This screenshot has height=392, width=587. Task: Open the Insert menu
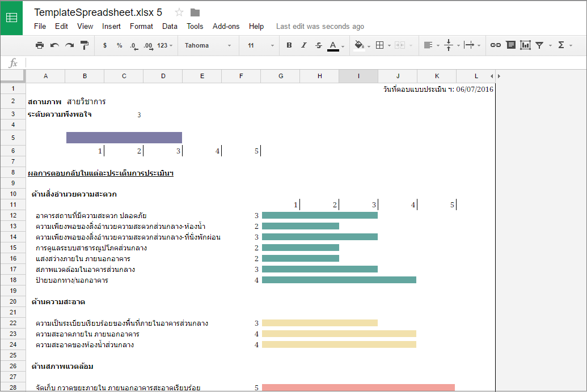point(111,26)
